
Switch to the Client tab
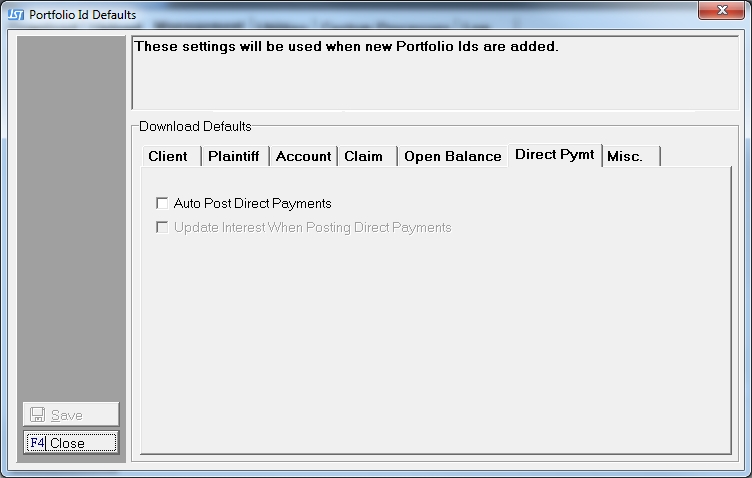[x=168, y=156]
